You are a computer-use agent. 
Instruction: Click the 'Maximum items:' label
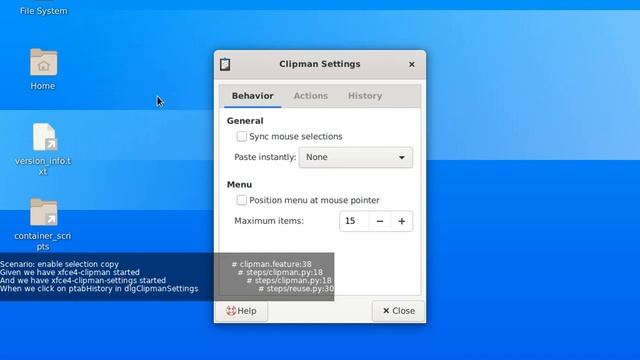pos(269,221)
